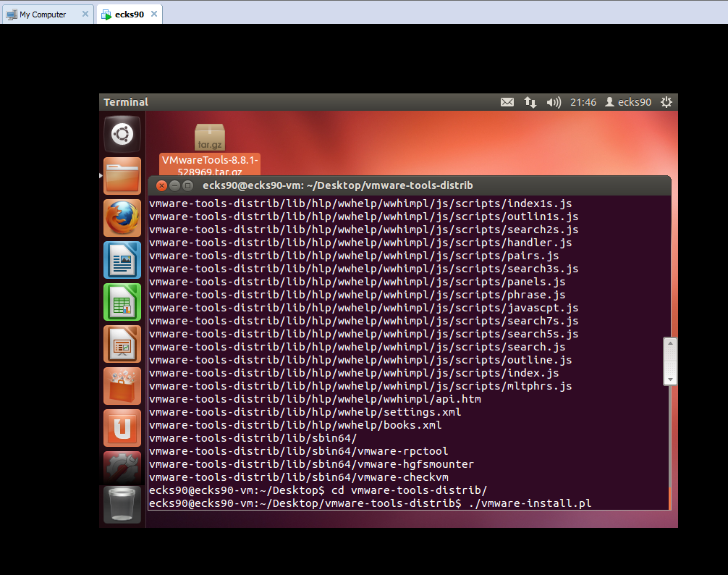Open the power session menu icon
This screenshot has height=575, width=728.
click(666, 102)
